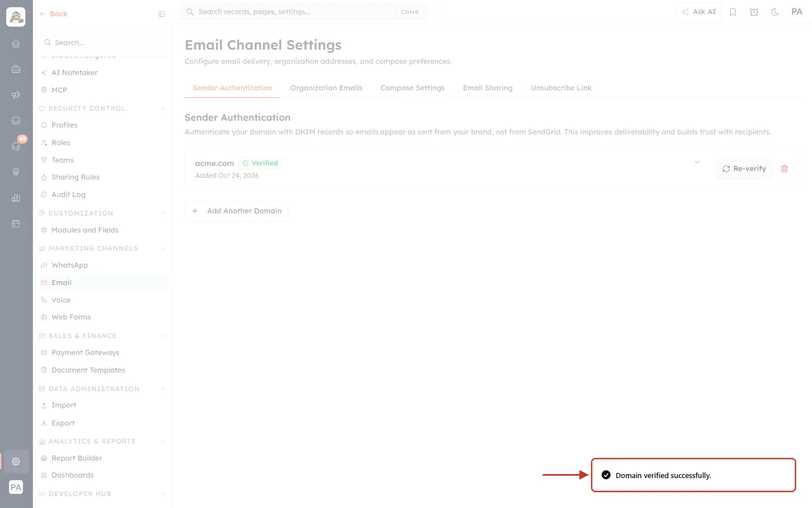Viewport: 812px width, 508px height.
Task: Open the calendar icon in left rail
Action: point(16,224)
